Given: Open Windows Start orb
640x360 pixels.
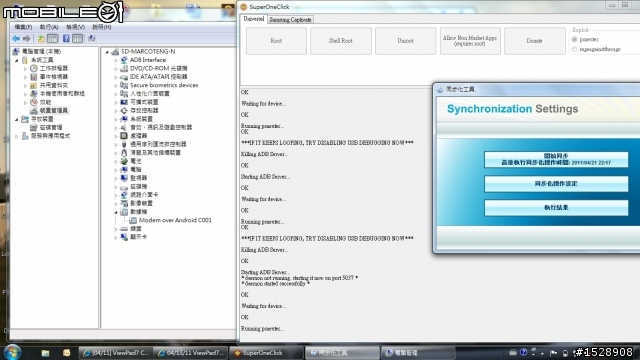Looking at the screenshot, I should (12, 352).
